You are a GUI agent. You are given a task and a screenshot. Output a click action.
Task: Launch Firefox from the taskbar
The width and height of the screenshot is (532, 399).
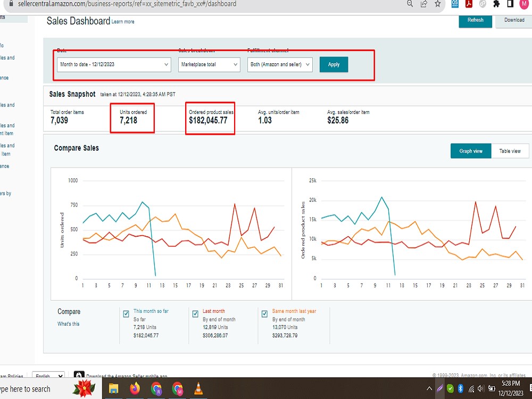[x=135, y=388]
